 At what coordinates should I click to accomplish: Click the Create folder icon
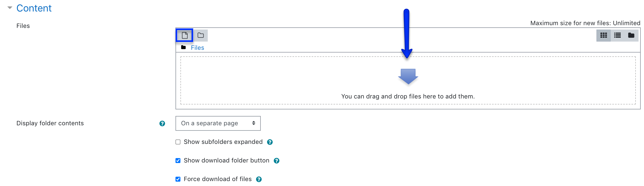coord(201,35)
